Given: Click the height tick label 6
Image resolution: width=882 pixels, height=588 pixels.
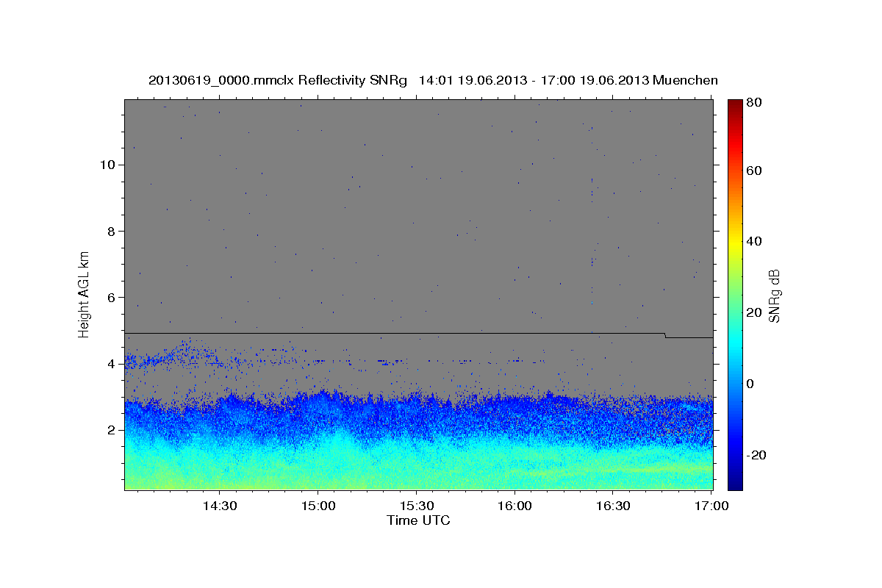Looking at the screenshot, I should tap(110, 298).
